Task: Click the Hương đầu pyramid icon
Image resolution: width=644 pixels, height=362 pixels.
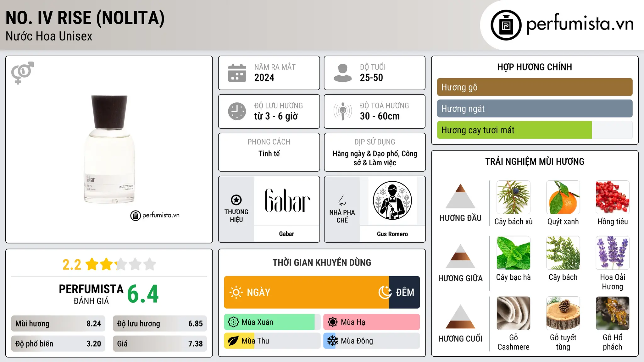Action: click(460, 195)
